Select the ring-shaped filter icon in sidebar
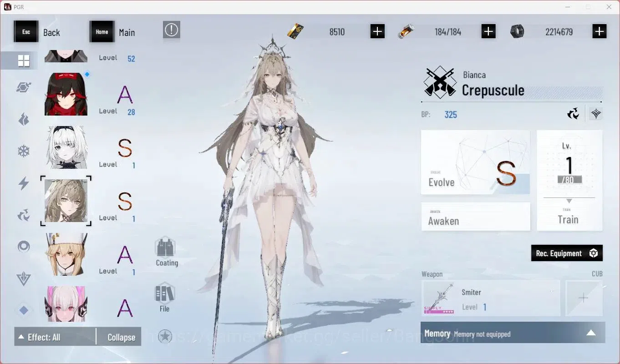This screenshot has height=364, width=620. [24, 247]
